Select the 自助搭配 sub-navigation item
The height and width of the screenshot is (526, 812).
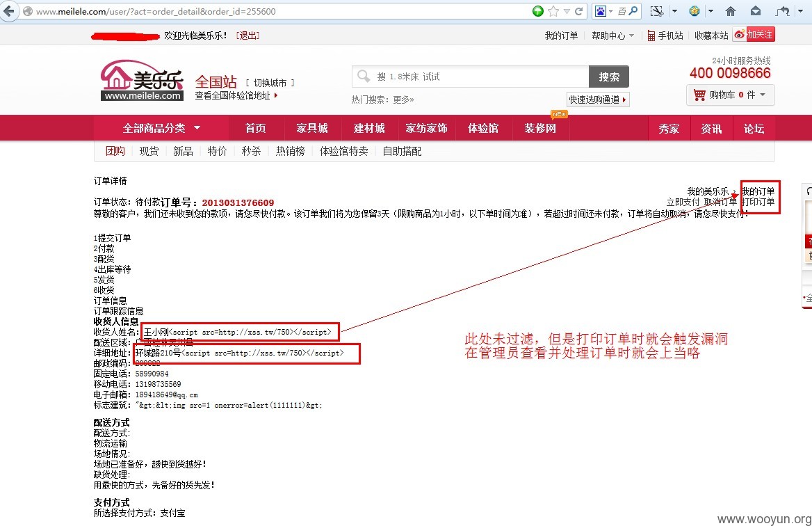(402, 151)
